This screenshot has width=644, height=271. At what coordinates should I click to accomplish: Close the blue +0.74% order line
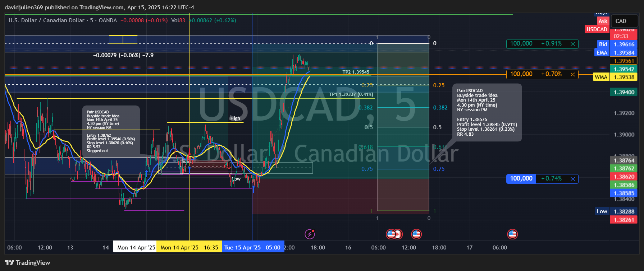point(573,179)
